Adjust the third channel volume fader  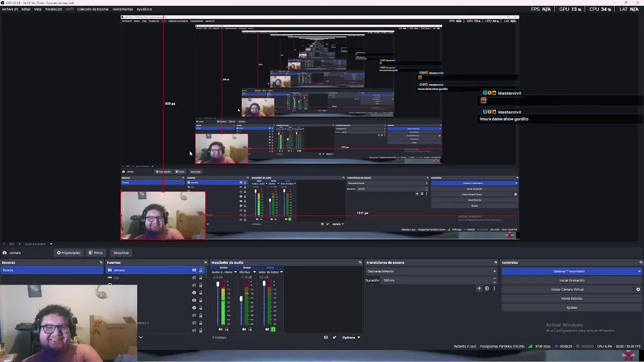264,285
